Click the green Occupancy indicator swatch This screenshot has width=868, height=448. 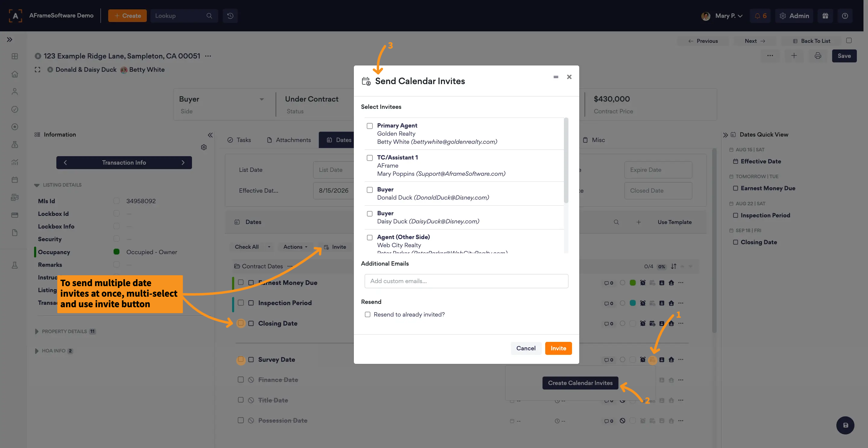click(x=117, y=251)
